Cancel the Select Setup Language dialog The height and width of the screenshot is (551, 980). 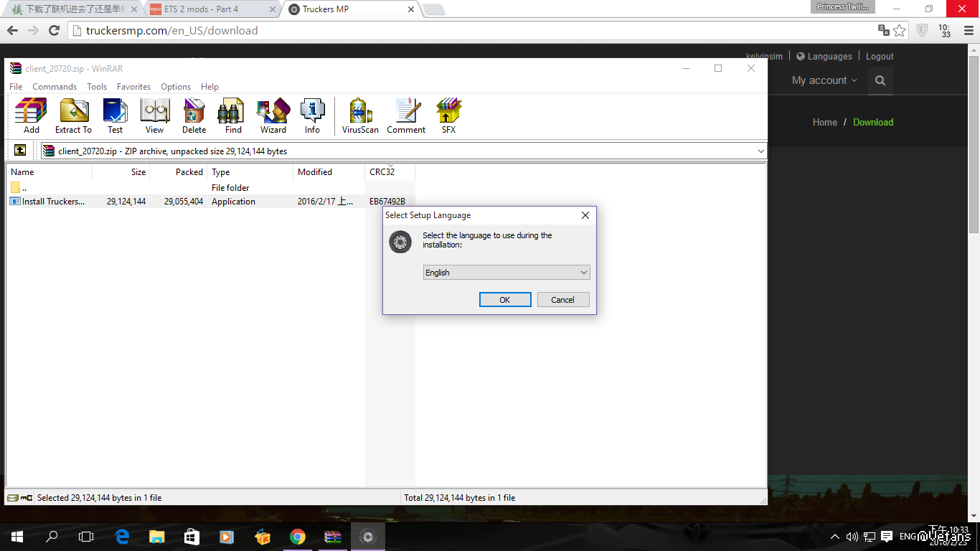563,300
